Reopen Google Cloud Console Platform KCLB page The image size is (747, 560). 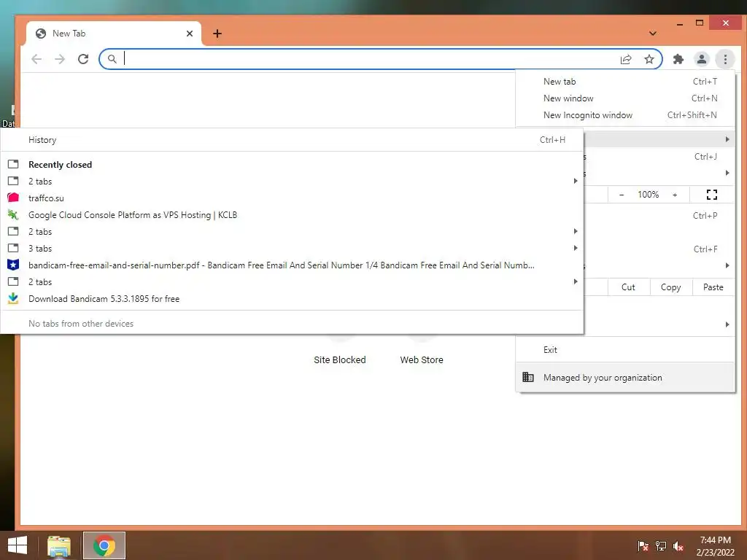pos(292,215)
